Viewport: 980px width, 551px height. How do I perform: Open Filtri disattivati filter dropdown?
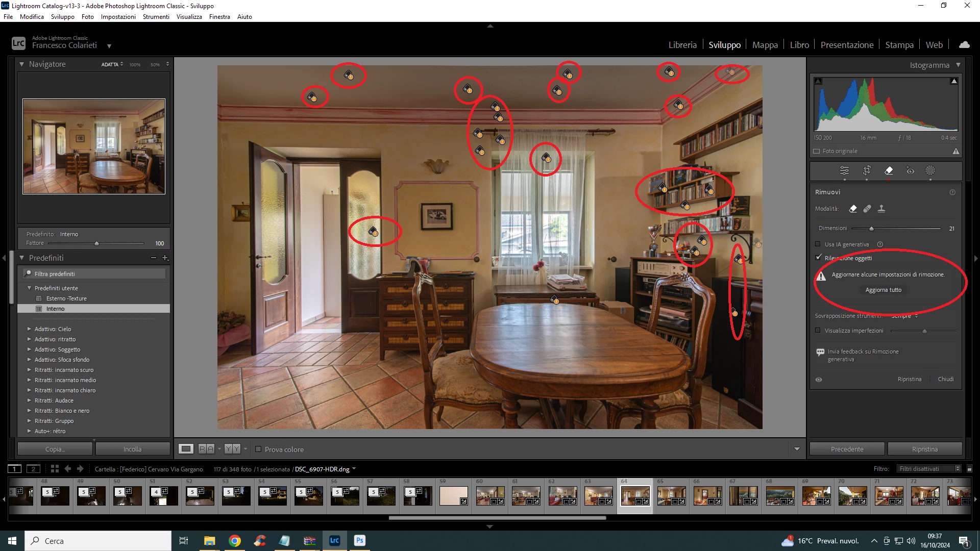[928, 469]
